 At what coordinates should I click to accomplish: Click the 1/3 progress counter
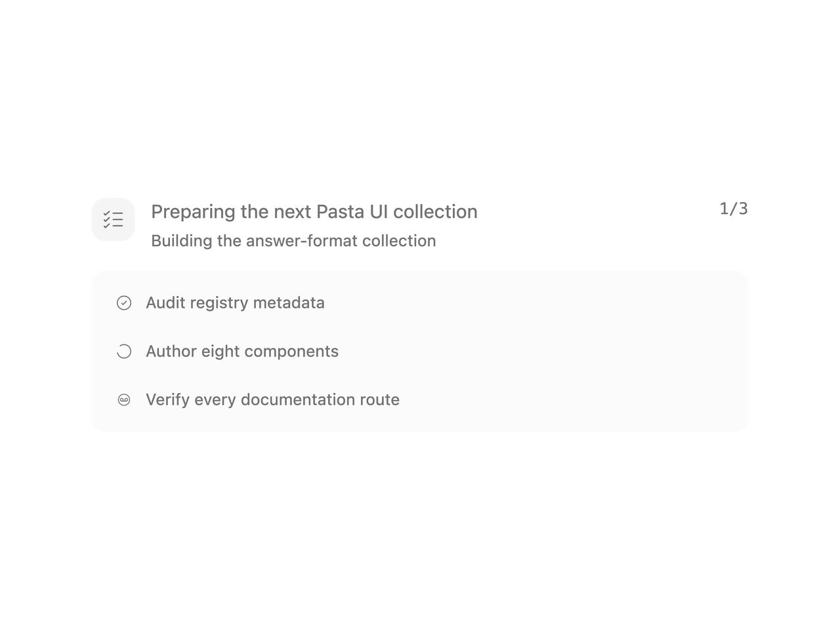coord(734,209)
